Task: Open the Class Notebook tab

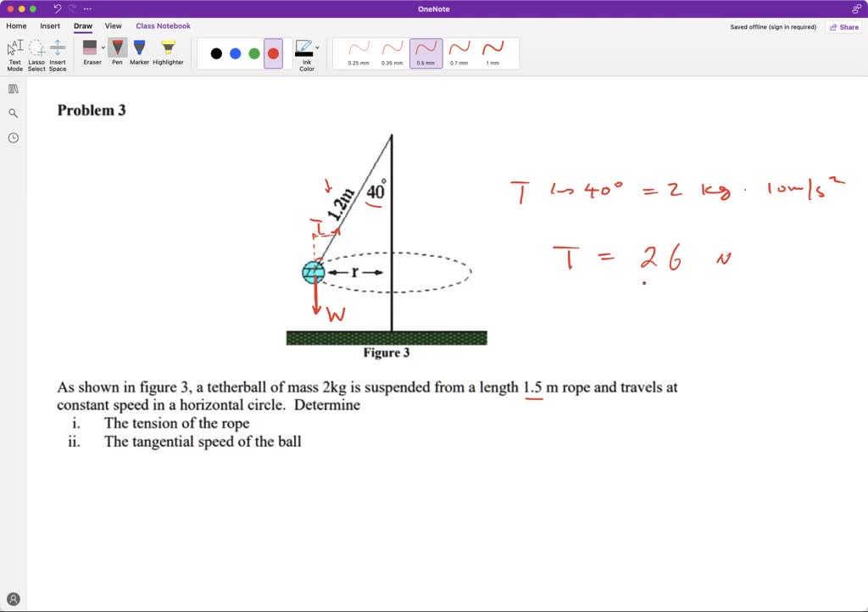Action: pos(163,25)
